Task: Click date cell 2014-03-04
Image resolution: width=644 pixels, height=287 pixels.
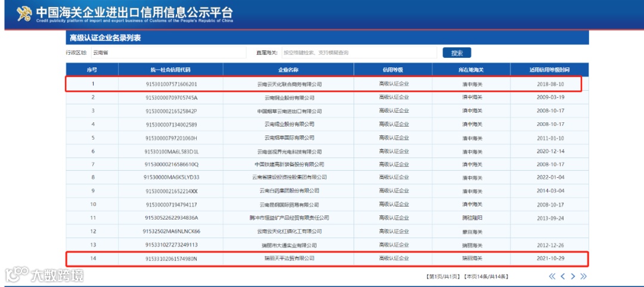Action: [550, 191]
